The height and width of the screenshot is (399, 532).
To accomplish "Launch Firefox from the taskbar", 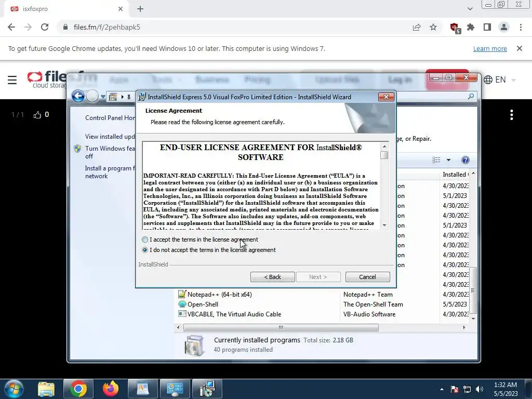I will pyautogui.click(x=111, y=389).
